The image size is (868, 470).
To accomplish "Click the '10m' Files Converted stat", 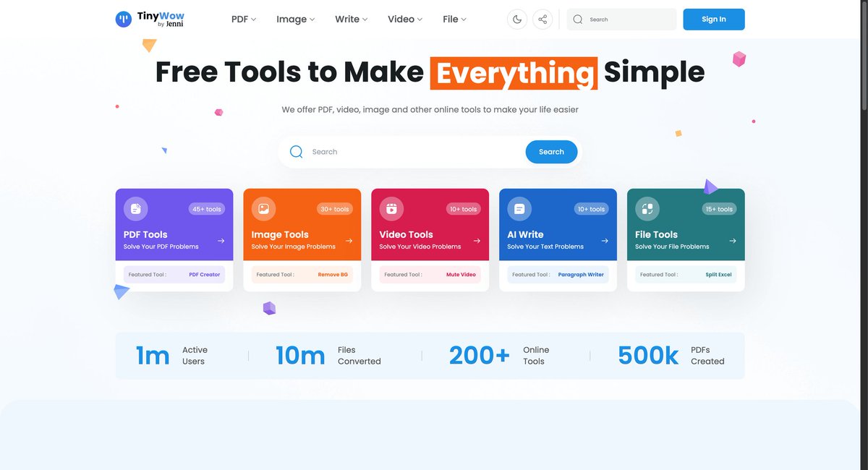I will 300,355.
